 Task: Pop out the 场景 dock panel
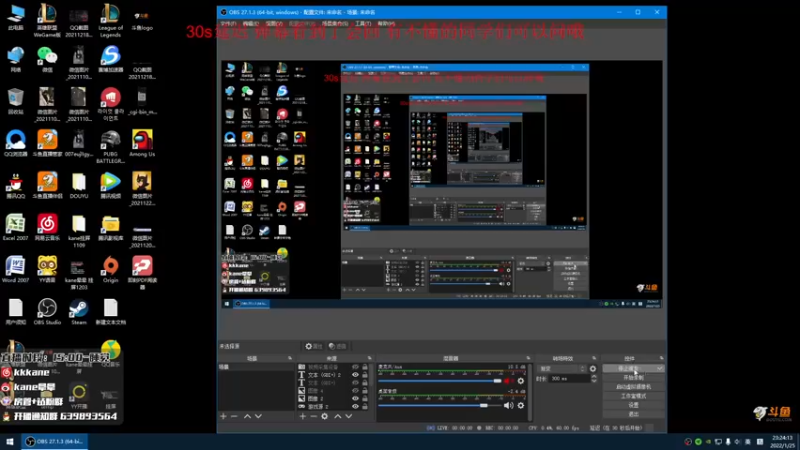pos(290,358)
